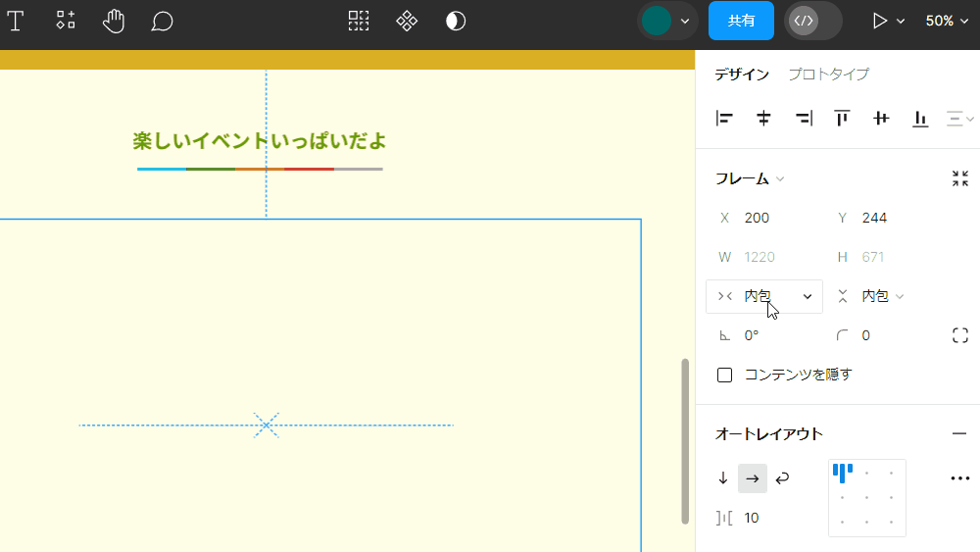
Task: Open auto layout advanced settings ellipsis
Action: (x=960, y=478)
